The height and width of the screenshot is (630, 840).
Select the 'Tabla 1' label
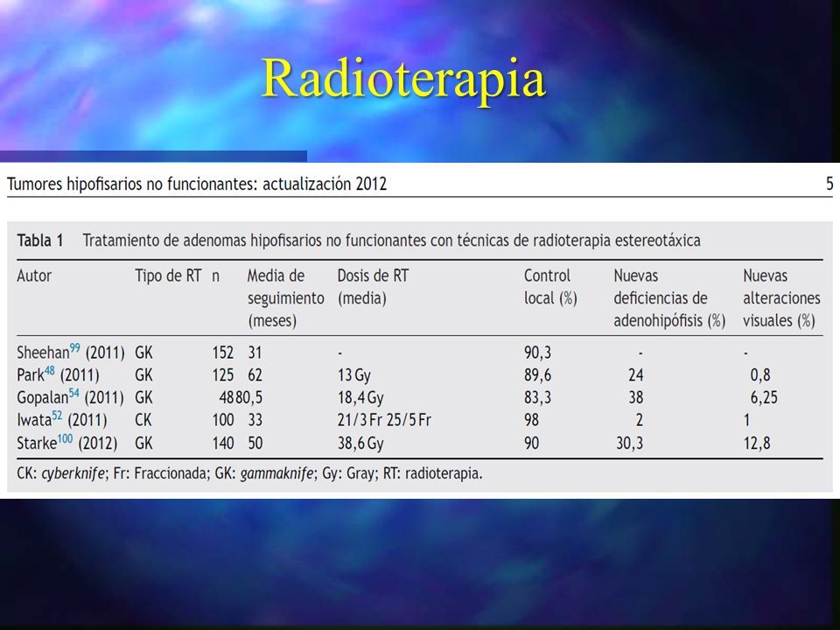(x=40, y=241)
